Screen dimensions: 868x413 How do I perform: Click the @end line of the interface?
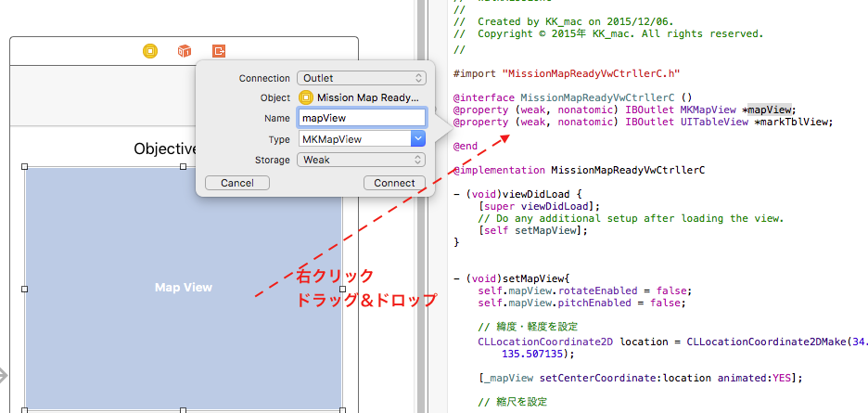[x=465, y=147]
